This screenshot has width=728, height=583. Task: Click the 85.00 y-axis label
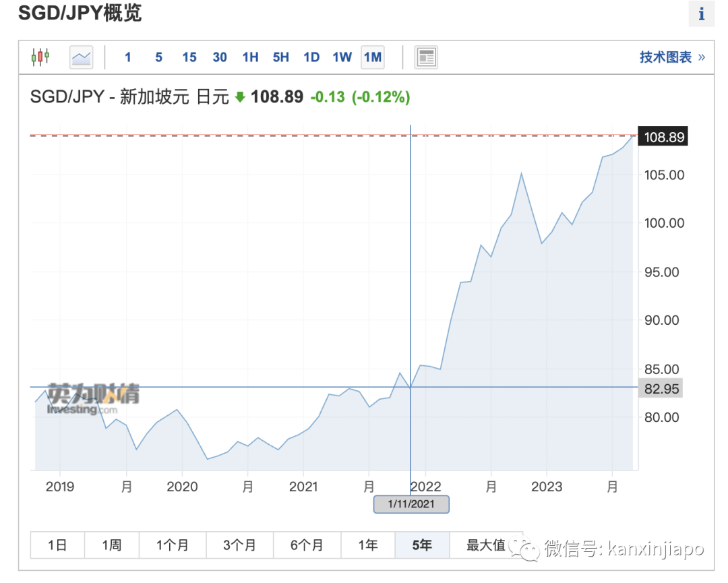pos(662,369)
